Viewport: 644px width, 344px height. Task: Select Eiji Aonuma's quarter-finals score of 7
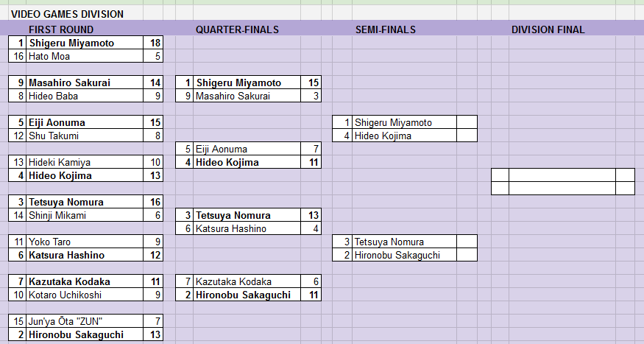pyautogui.click(x=311, y=149)
